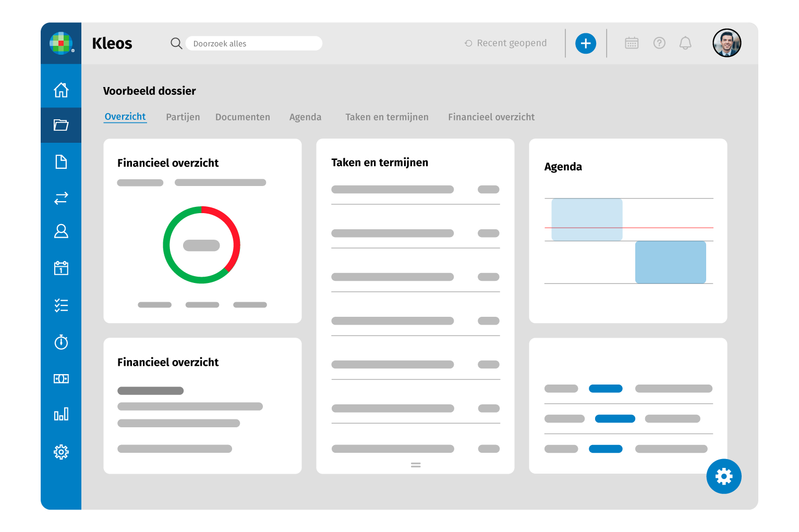The width and height of the screenshot is (799, 532).
Task: Open the stopwatch time tracking icon
Action: [x=61, y=342]
